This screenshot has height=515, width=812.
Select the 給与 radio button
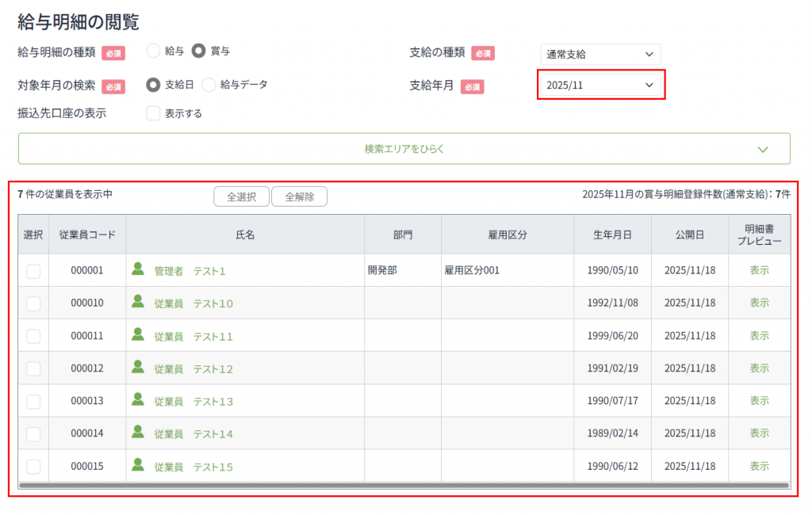(153, 51)
